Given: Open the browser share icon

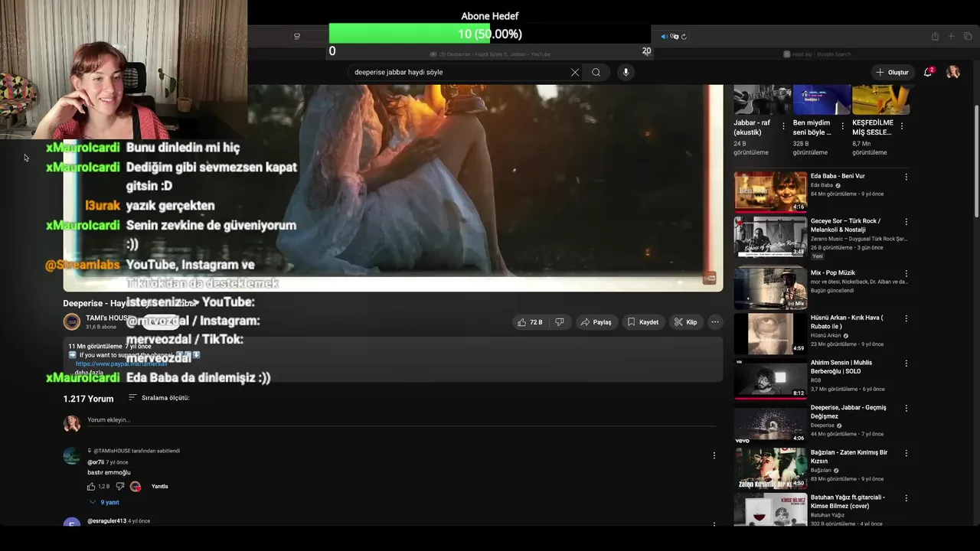Looking at the screenshot, I should click(935, 36).
